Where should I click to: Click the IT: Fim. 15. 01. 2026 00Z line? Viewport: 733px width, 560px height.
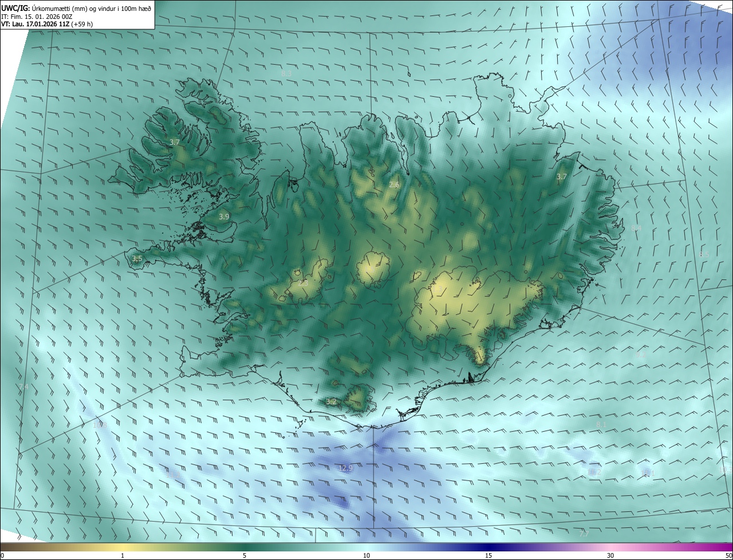click(36, 17)
